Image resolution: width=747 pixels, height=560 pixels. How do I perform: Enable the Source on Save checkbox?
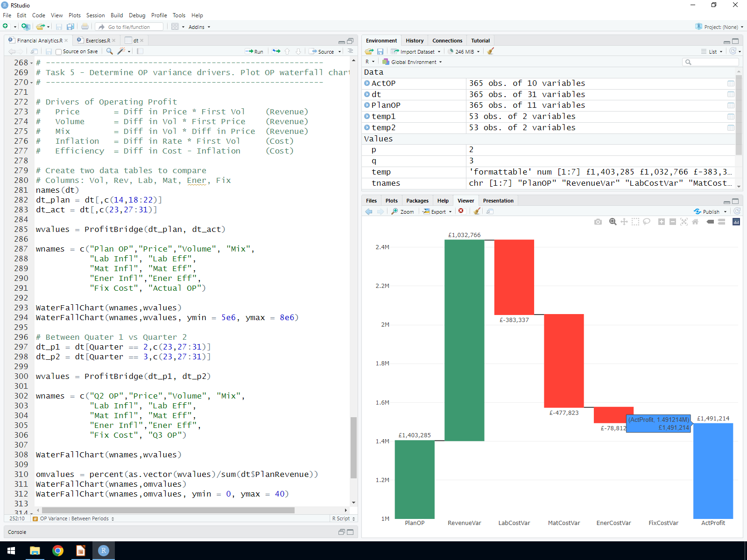[58, 52]
